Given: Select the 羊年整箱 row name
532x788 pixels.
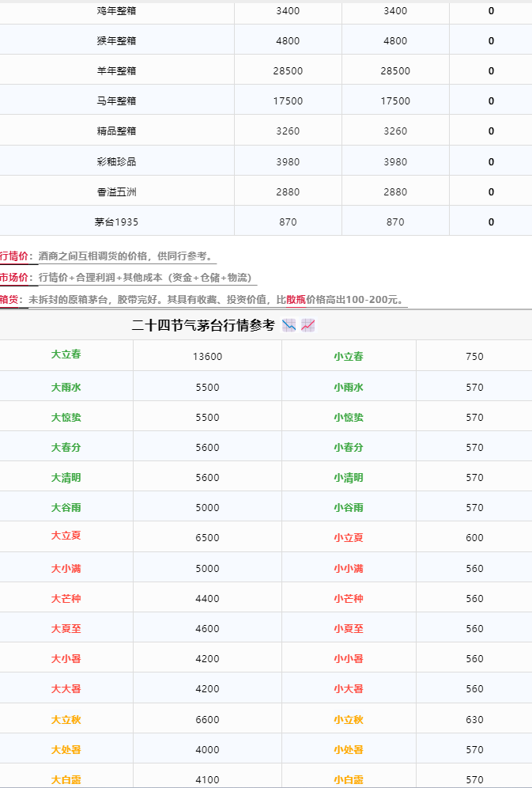Looking at the screenshot, I should coord(116,71).
